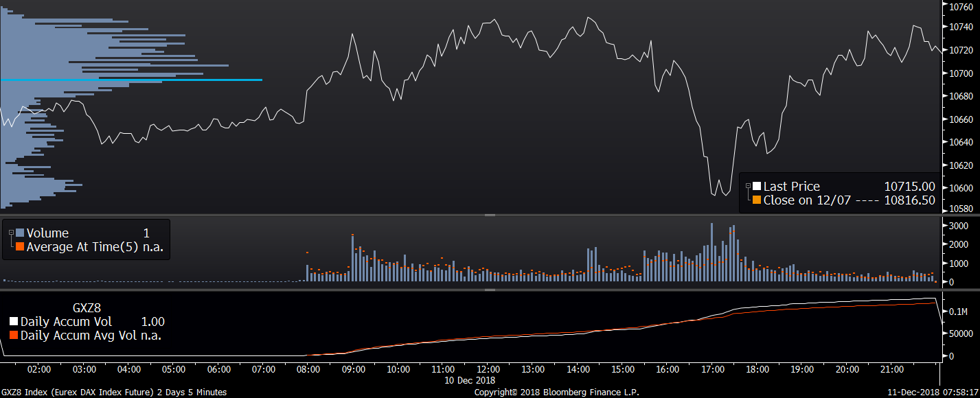Click the close value 10816.50
This screenshot has width=980, height=398.
pyautogui.click(x=909, y=200)
